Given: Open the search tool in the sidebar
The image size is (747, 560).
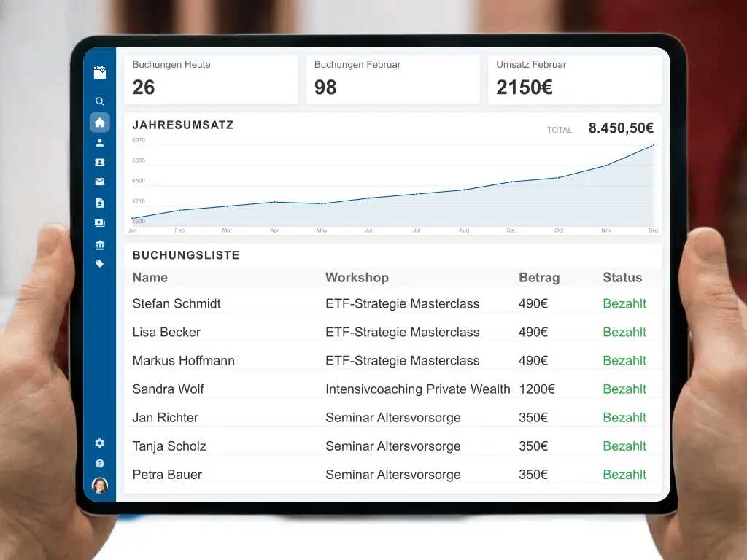Looking at the screenshot, I should tap(100, 101).
